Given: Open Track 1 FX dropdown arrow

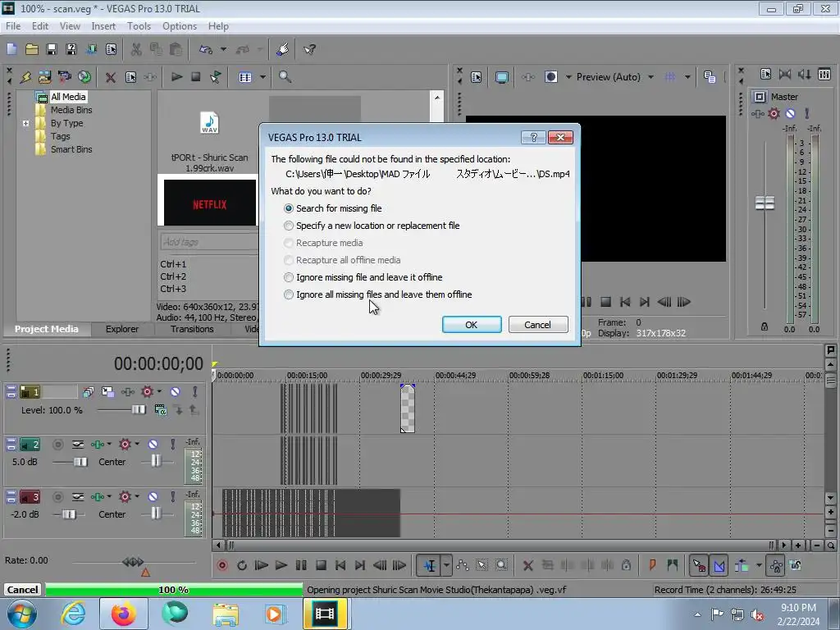Looking at the screenshot, I should [159, 391].
